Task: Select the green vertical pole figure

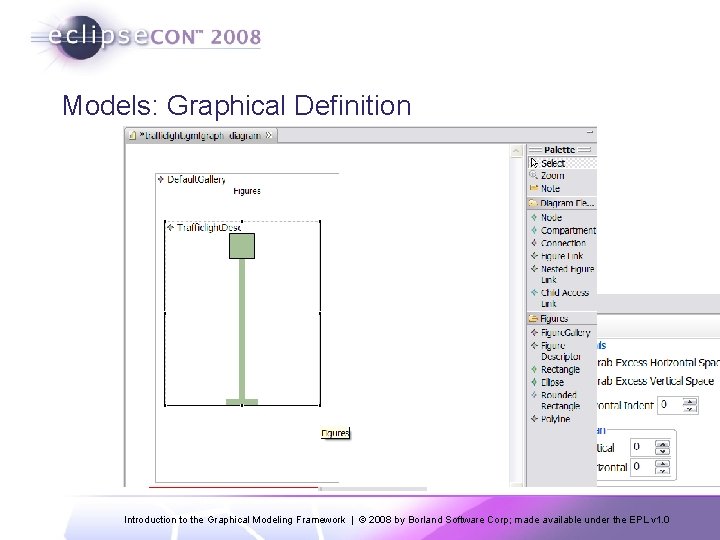Action: tap(242, 329)
